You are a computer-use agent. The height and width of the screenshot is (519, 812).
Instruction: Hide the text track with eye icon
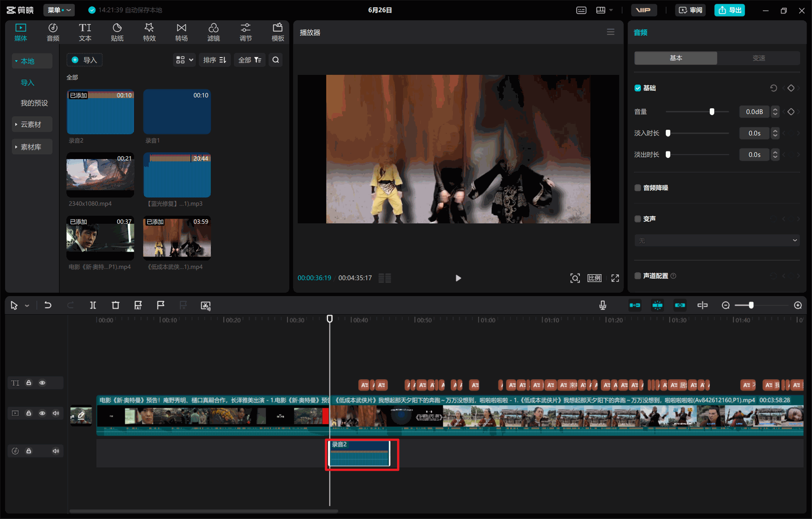(x=42, y=383)
